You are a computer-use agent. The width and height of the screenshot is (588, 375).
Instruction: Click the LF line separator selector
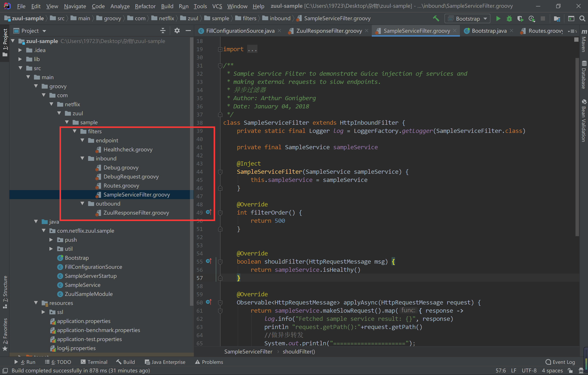pyautogui.click(x=513, y=370)
